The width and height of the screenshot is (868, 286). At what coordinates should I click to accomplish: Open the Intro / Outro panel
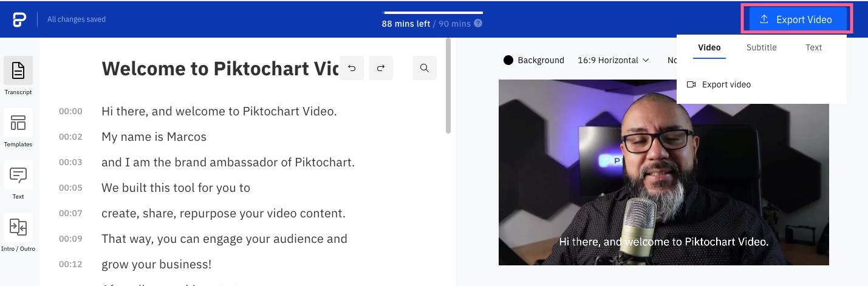coord(18,227)
